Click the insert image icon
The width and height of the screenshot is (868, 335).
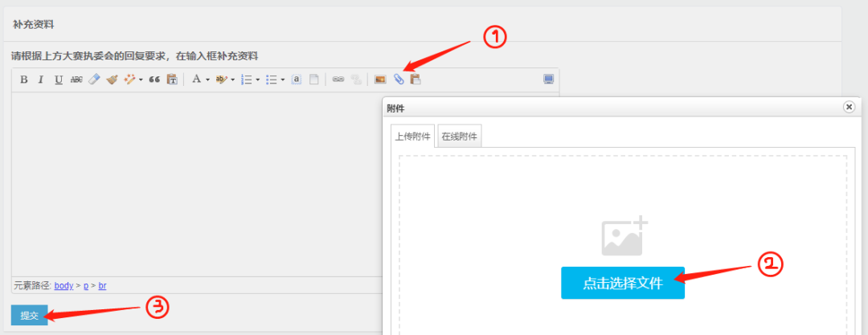click(380, 80)
